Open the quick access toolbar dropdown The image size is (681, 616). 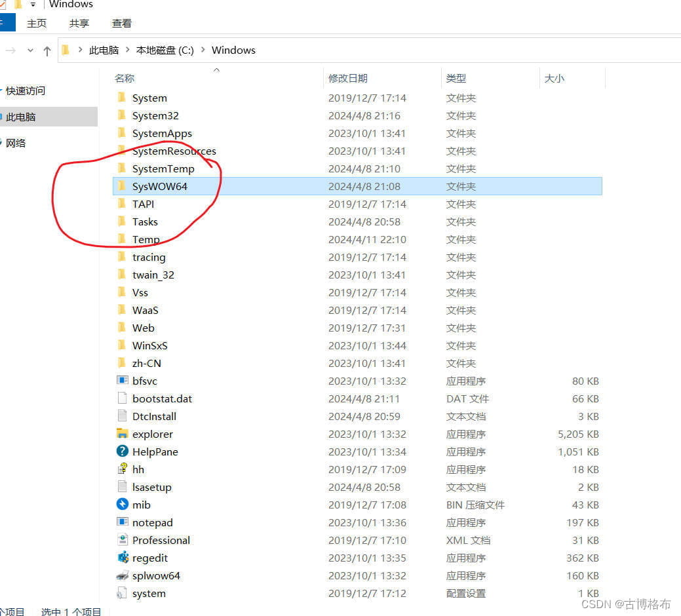pyautogui.click(x=33, y=5)
